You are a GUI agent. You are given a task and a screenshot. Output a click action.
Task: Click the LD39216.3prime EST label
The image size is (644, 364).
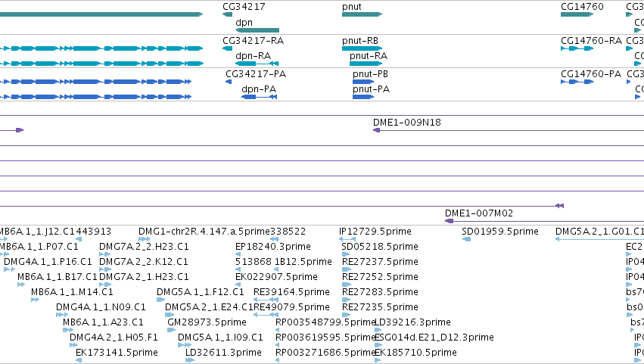pyautogui.click(x=412, y=322)
